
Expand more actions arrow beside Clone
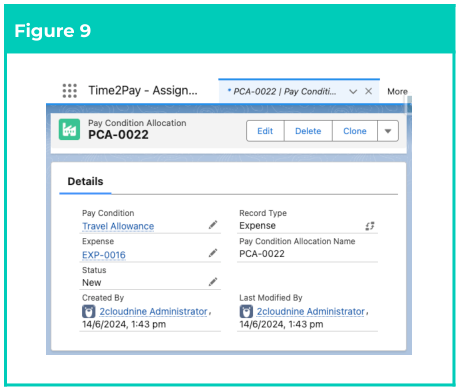click(388, 131)
